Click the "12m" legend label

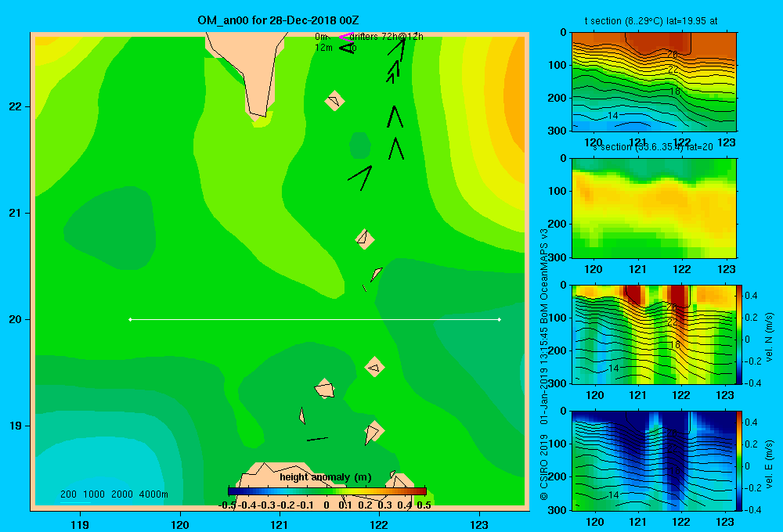(323, 48)
